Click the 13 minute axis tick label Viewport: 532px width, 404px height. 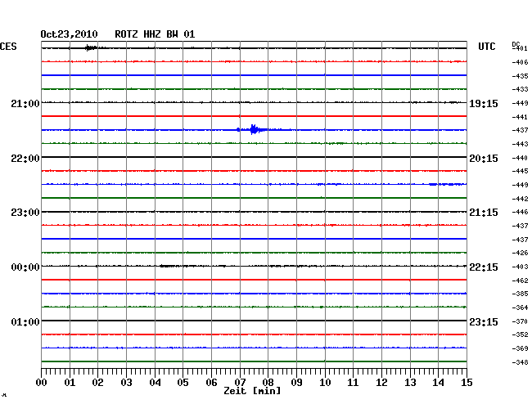410,383
